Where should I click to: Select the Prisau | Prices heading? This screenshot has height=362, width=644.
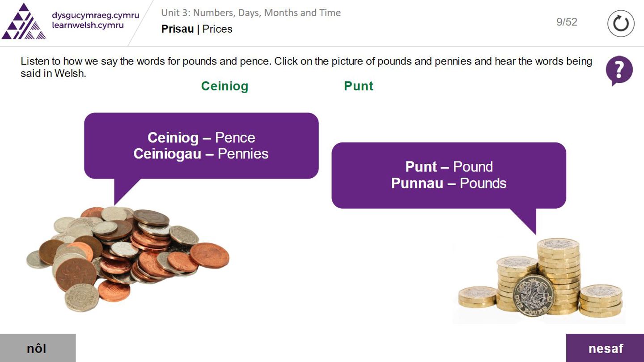pos(197,29)
